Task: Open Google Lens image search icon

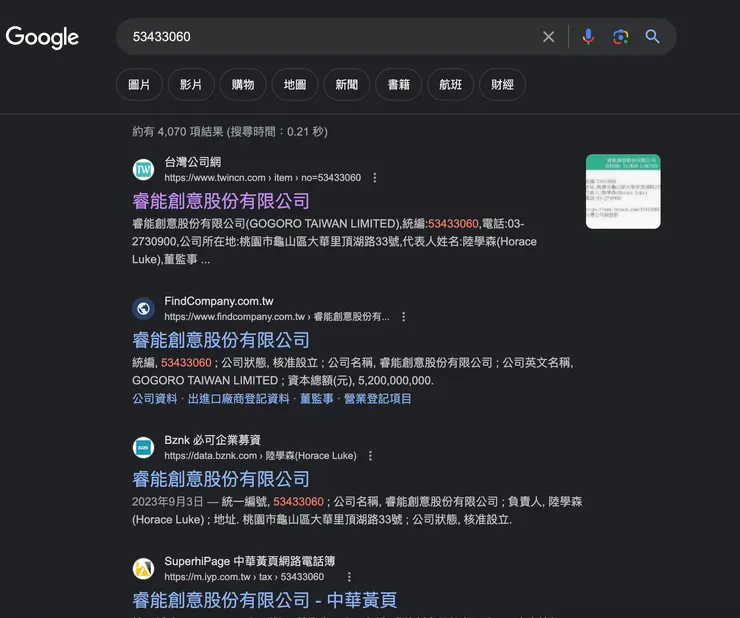Action: [621, 37]
